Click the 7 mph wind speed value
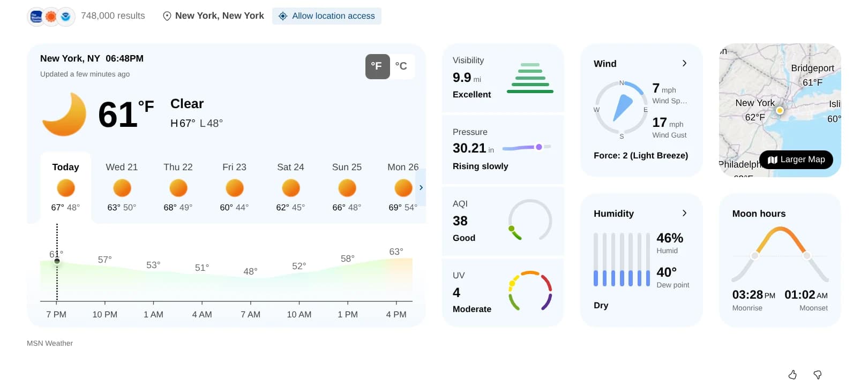This screenshot has height=380, width=868. 664,88
